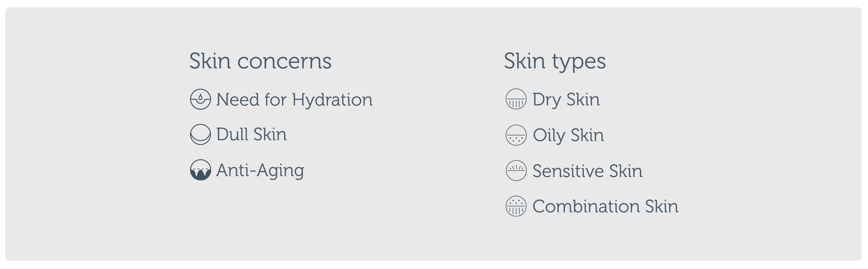Select the "Dry Skin" text label

coord(566,100)
